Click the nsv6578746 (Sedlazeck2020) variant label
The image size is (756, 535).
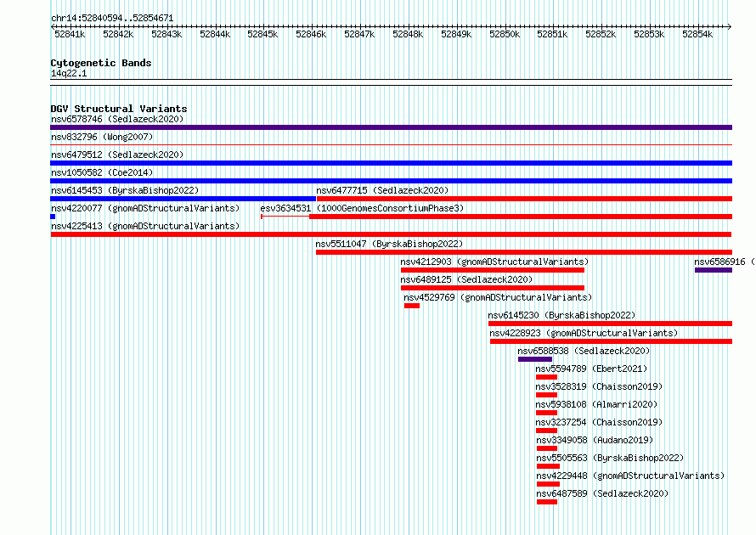(117, 119)
